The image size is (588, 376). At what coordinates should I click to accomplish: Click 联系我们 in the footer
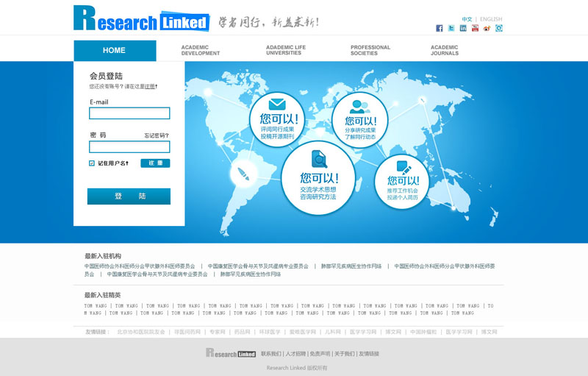coord(270,353)
